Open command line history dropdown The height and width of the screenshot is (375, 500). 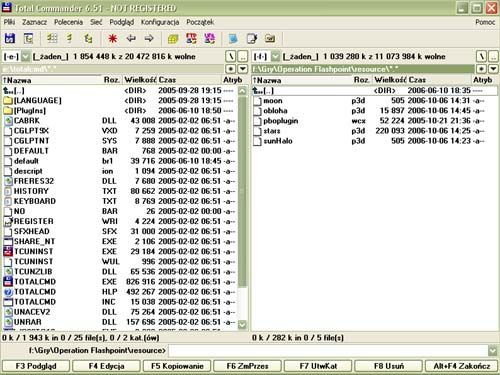pyautogui.click(x=493, y=350)
